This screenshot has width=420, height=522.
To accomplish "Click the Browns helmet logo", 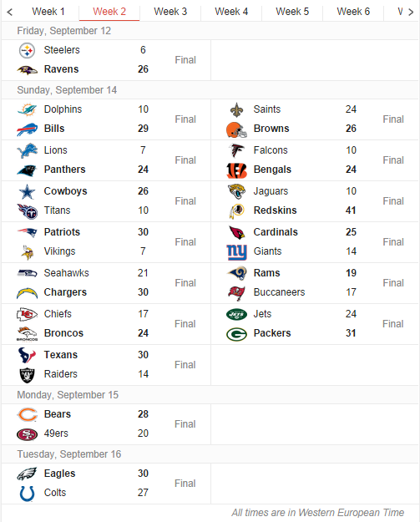I will point(236,129).
